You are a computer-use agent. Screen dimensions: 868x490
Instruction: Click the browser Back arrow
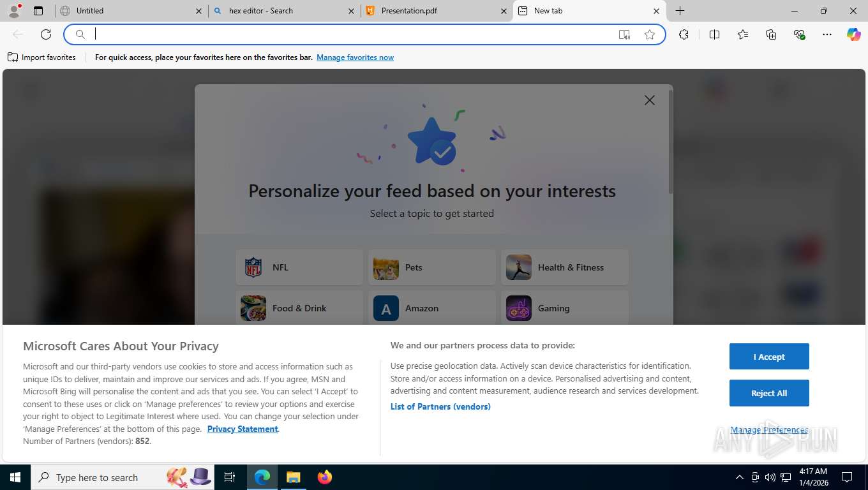[18, 34]
